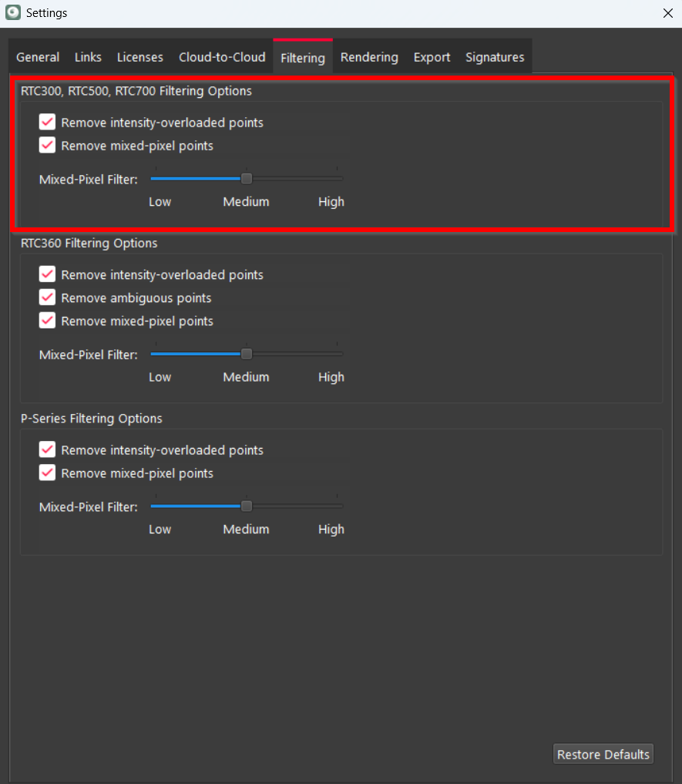Click the Restore Defaults button

coord(603,754)
